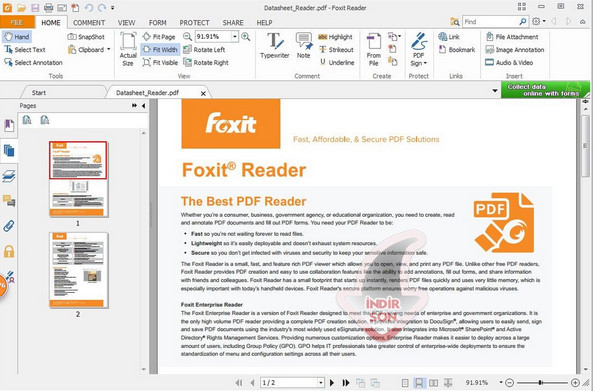Toggle Fit Page view mode
593x391 pixels.
pyautogui.click(x=159, y=37)
